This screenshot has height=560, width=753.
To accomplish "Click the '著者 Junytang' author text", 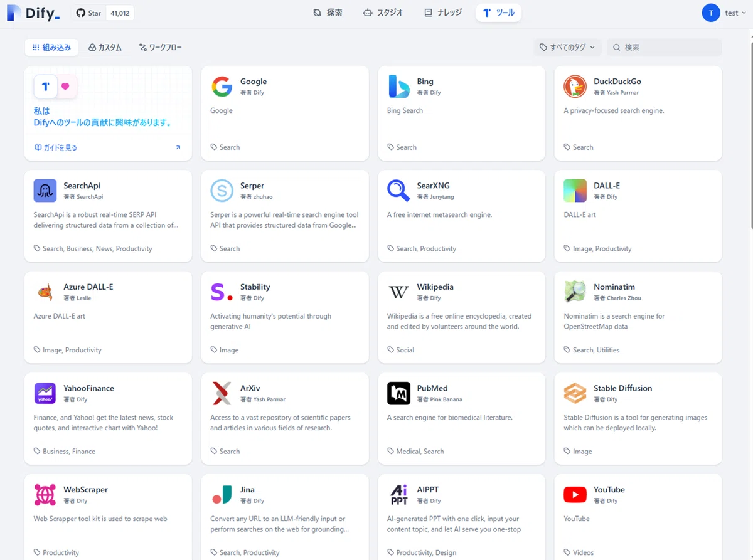I will (434, 197).
